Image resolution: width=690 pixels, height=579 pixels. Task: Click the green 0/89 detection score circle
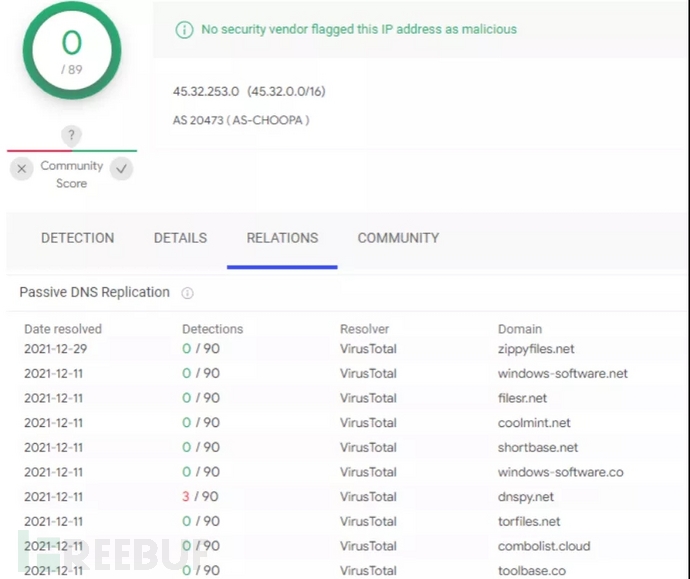[x=71, y=49]
